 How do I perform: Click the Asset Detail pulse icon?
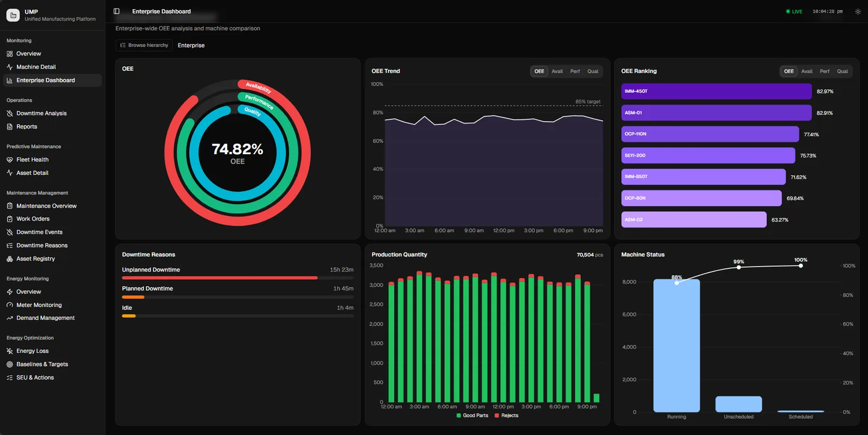10,173
